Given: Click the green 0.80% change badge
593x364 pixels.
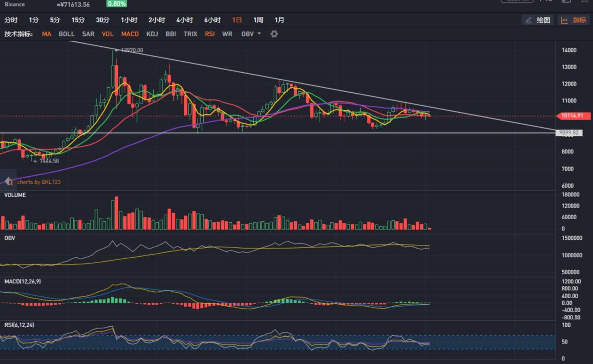Looking at the screenshot, I should (116, 4).
